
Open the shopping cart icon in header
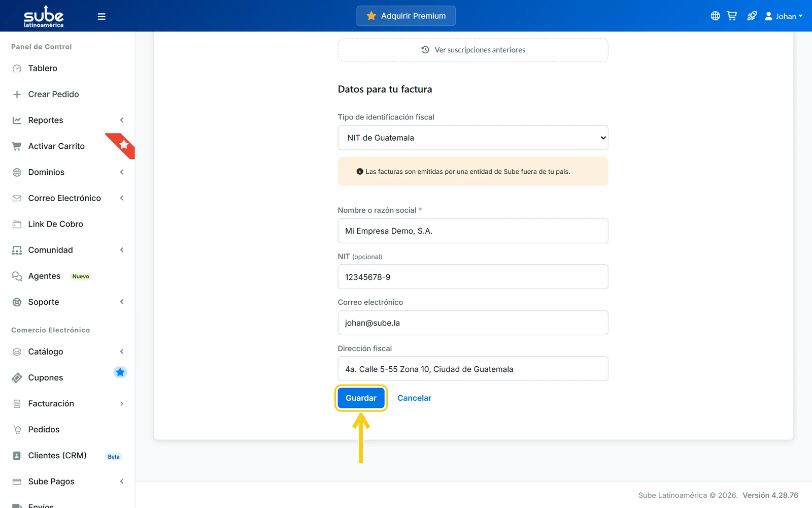[732, 16]
